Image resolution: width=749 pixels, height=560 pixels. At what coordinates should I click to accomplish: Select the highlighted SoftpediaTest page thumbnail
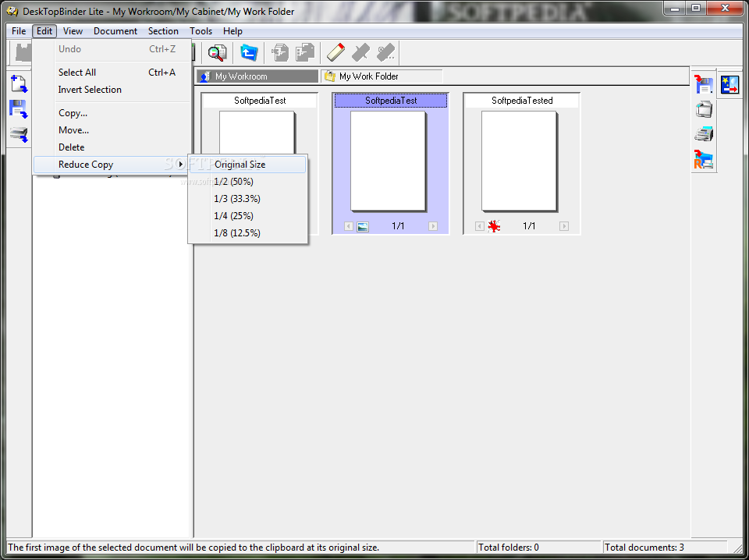[x=388, y=161]
